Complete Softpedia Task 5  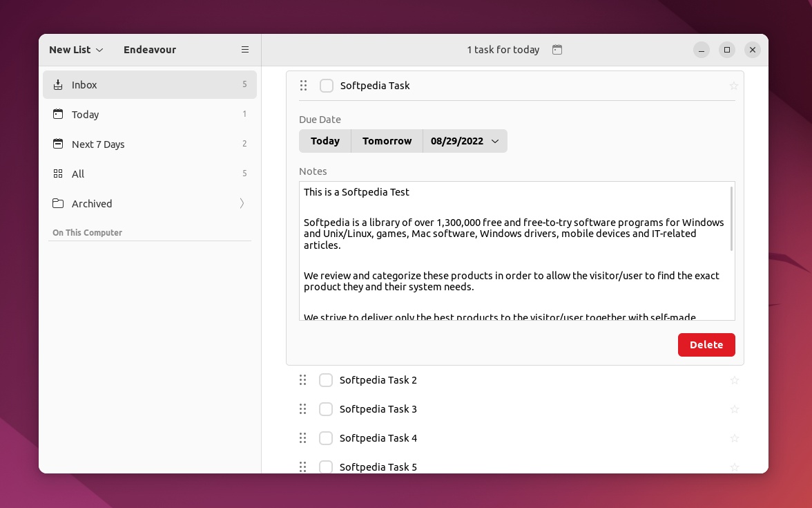[326, 467]
